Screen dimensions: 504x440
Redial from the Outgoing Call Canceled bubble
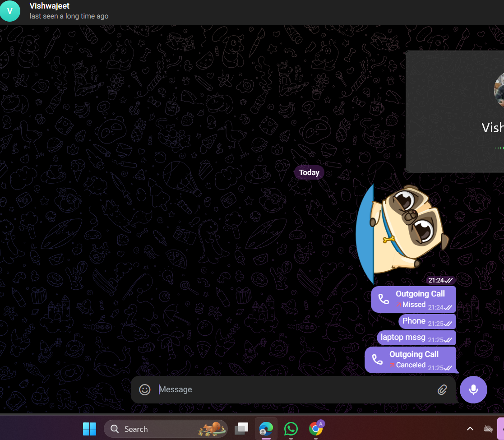coord(411,360)
